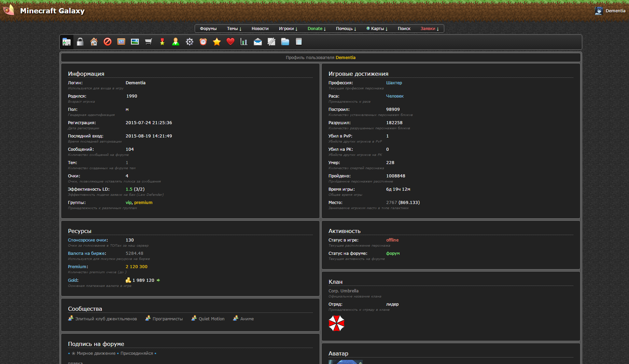Click the yellow star icon

point(217,42)
